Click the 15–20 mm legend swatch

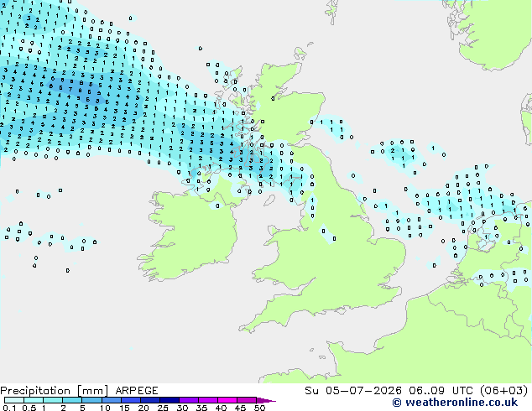130,400
